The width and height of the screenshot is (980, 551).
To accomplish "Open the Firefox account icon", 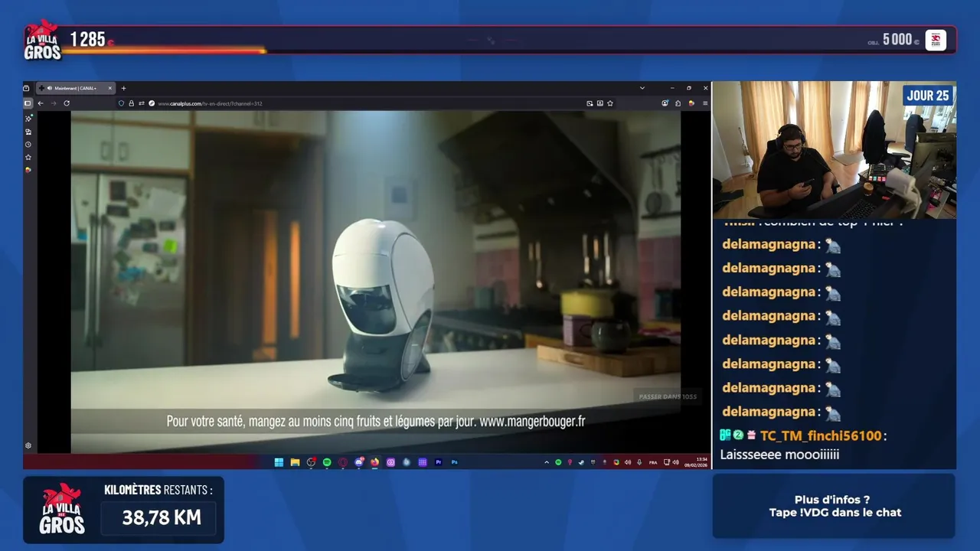I will tap(665, 103).
